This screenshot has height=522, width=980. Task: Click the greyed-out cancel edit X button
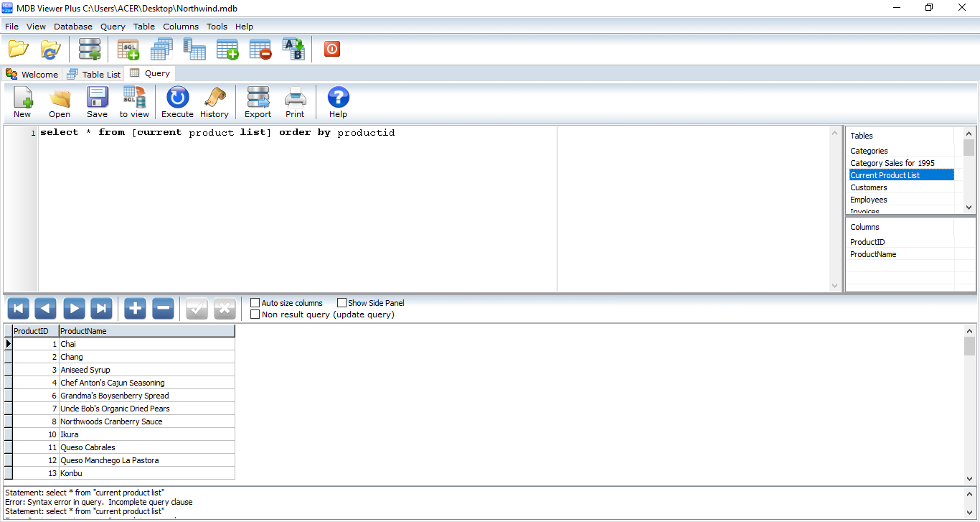point(225,309)
